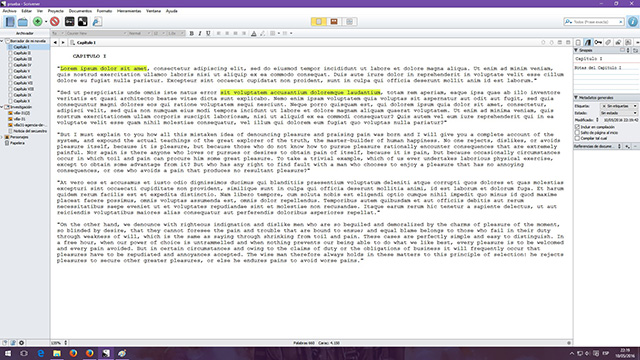Screen dimensions: 640x360
Task: Open the font family dropdown
Action: (x=96, y=33)
